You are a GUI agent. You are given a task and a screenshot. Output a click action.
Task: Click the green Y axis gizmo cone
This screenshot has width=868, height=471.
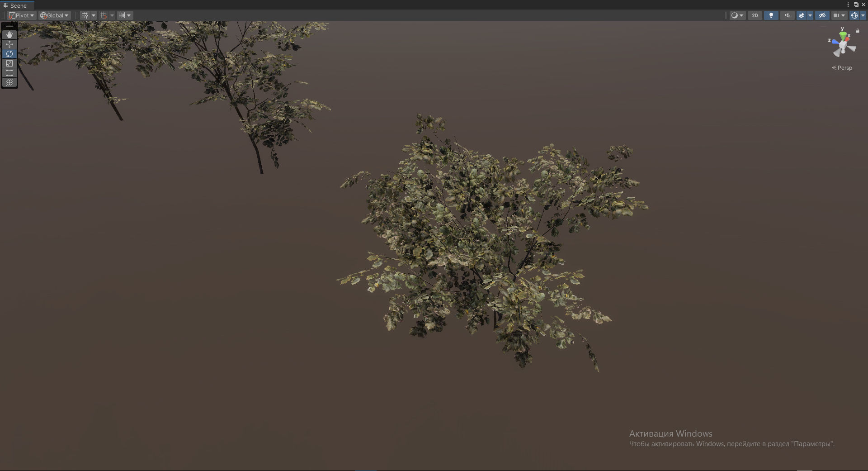click(x=843, y=35)
